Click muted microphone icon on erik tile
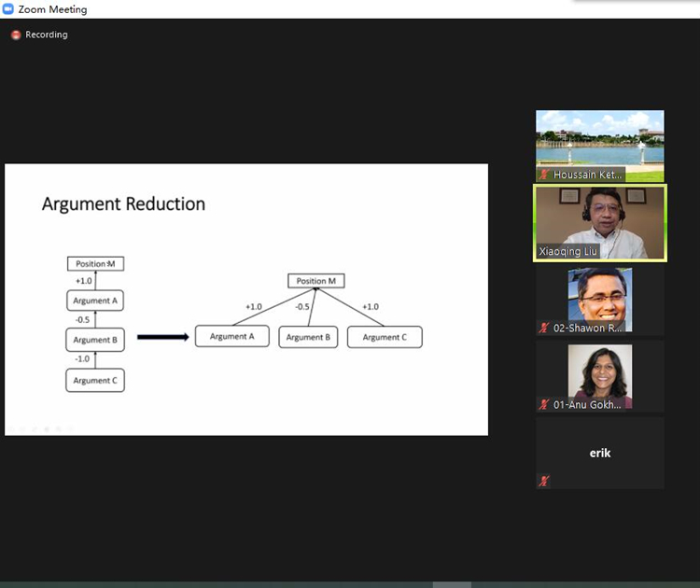The image size is (700, 588). (x=543, y=481)
